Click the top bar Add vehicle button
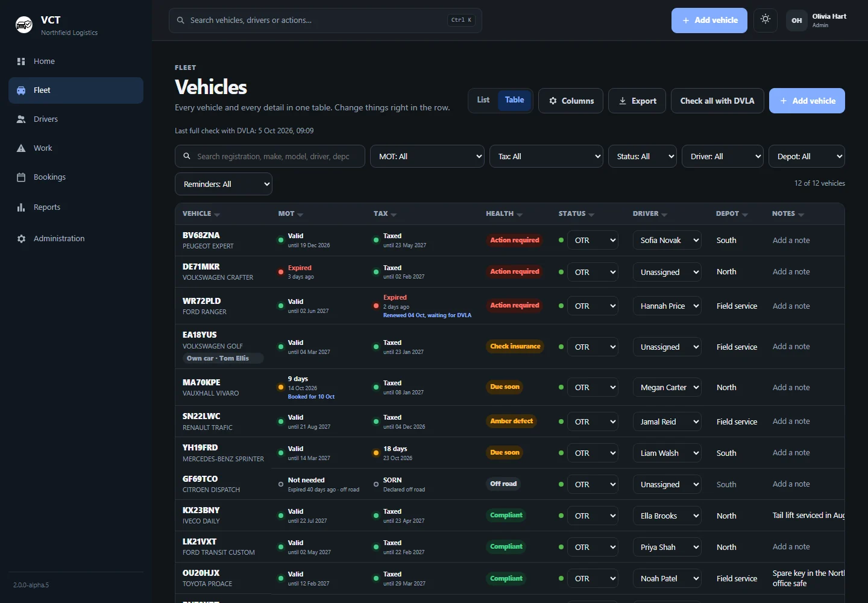The image size is (868, 603). click(709, 21)
